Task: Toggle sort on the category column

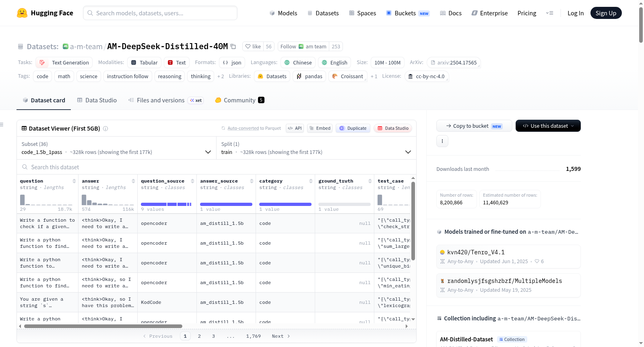Action: point(311,181)
